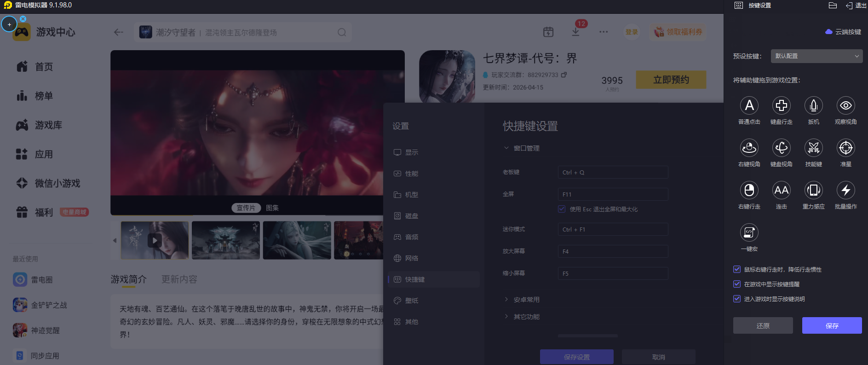Select the 键盘行走 D-pad key icon
Viewport: 868px width, 365px height.
click(x=781, y=105)
